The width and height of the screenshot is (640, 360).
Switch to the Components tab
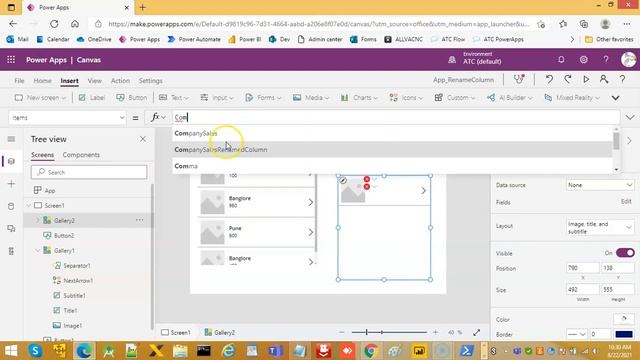click(81, 155)
